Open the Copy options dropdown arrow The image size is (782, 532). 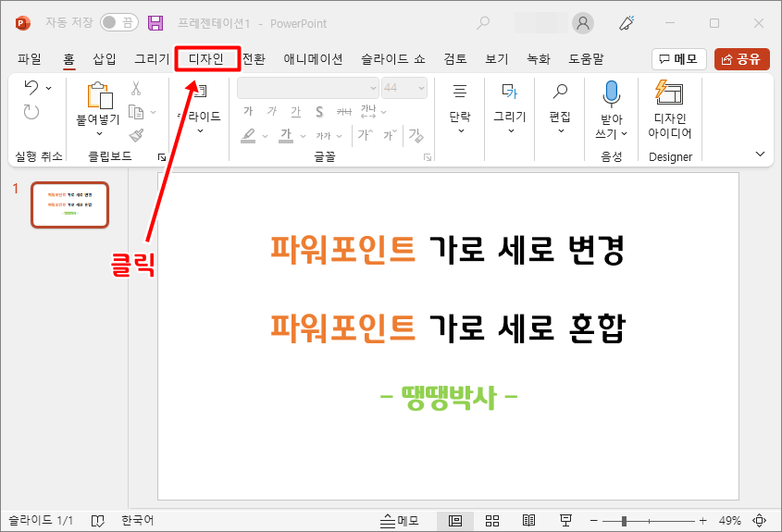153,112
